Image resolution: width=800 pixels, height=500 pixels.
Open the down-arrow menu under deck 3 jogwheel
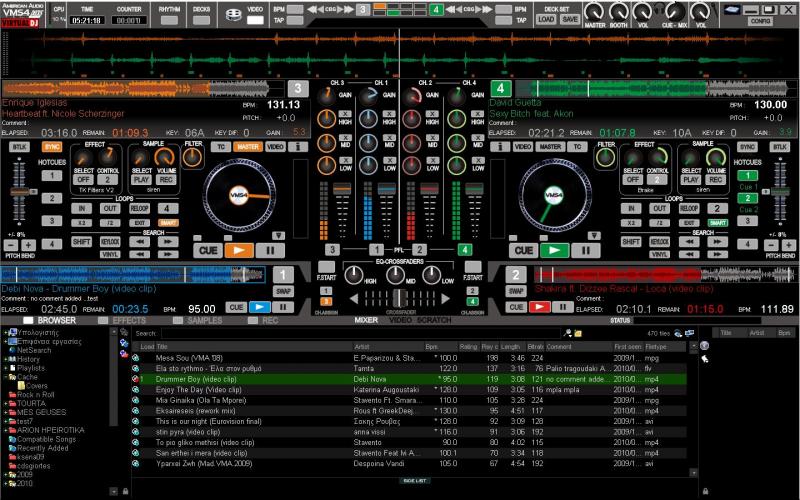pyautogui.click(x=279, y=236)
